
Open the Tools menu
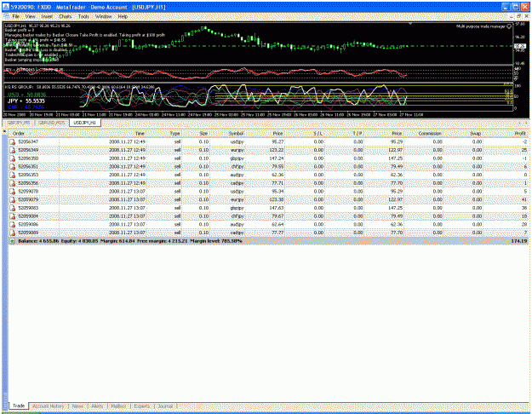click(83, 16)
